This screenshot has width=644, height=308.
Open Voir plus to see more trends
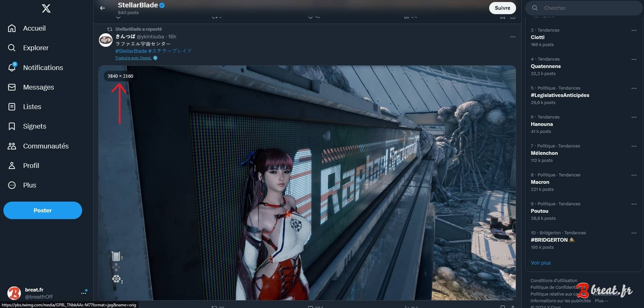tap(540, 263)
